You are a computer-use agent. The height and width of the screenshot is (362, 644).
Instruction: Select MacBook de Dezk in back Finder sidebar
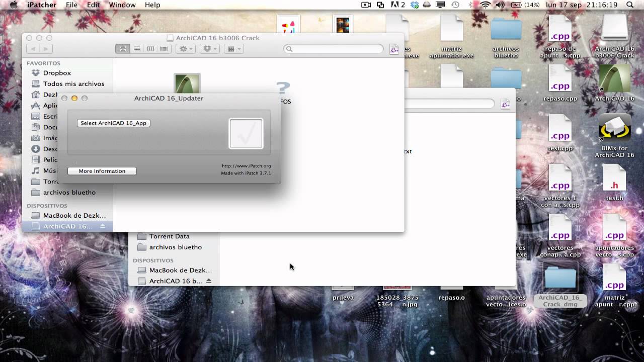pos(181,270)
